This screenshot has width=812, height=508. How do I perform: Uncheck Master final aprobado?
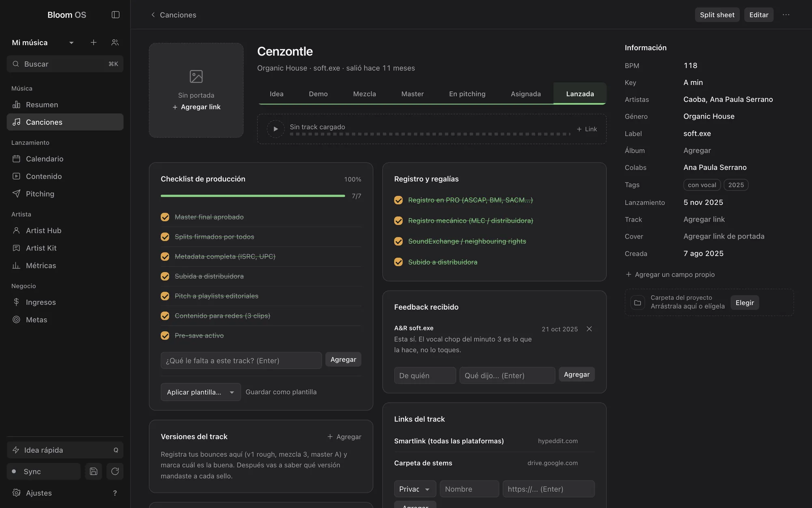tap(165, 217)
